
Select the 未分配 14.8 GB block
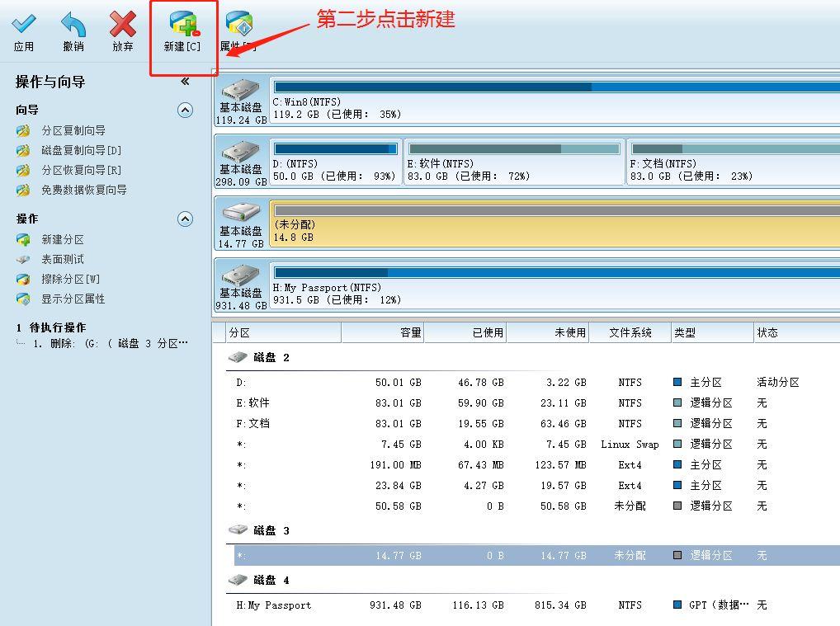click(x=555, y=225)
